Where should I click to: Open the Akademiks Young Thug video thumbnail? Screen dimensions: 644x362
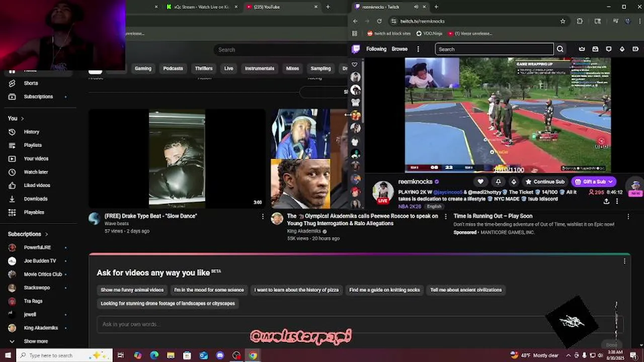[x=309, y=158]
